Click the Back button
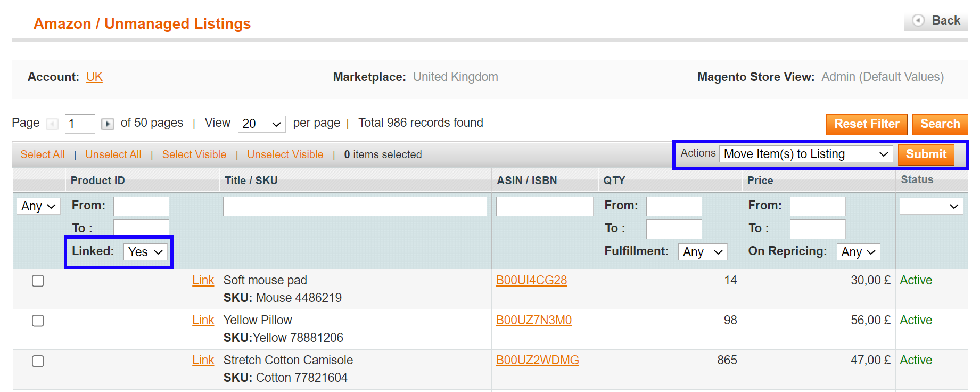 pyautogui.click(x=936, y=21)
